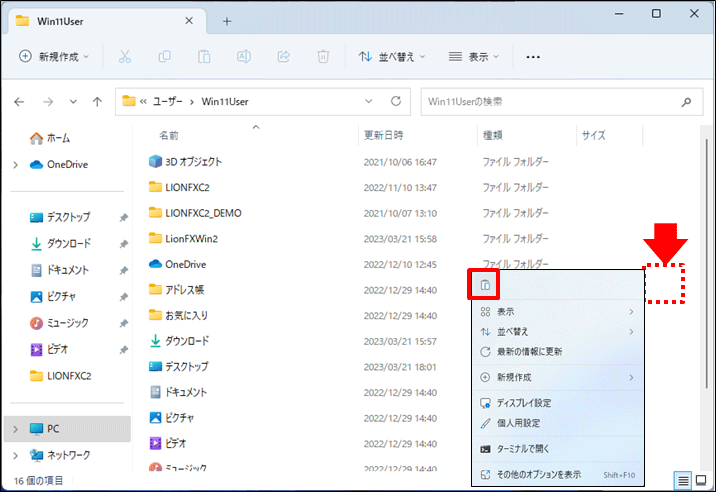Screen dimensions: 716x492
Task: Sort by 種類 column header
Action: click(493, 135)
